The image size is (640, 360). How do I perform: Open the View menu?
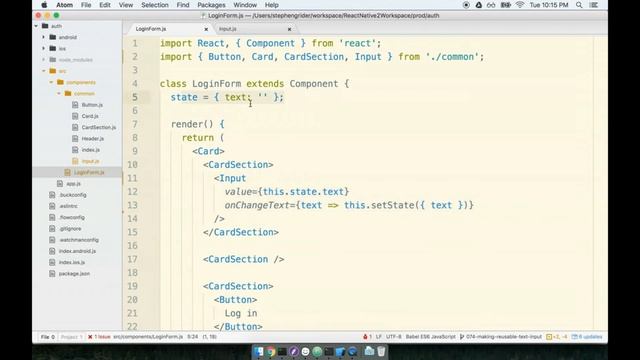pos(126,5)
